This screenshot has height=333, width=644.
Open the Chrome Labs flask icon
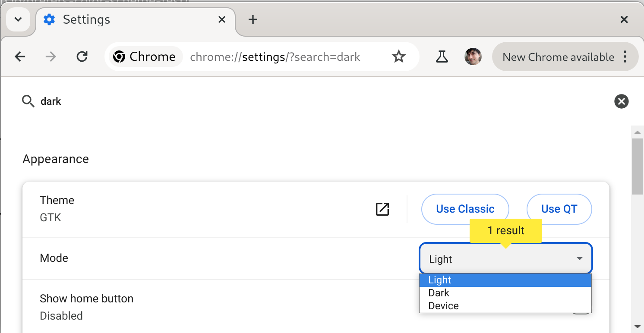[x=442, y=57]
